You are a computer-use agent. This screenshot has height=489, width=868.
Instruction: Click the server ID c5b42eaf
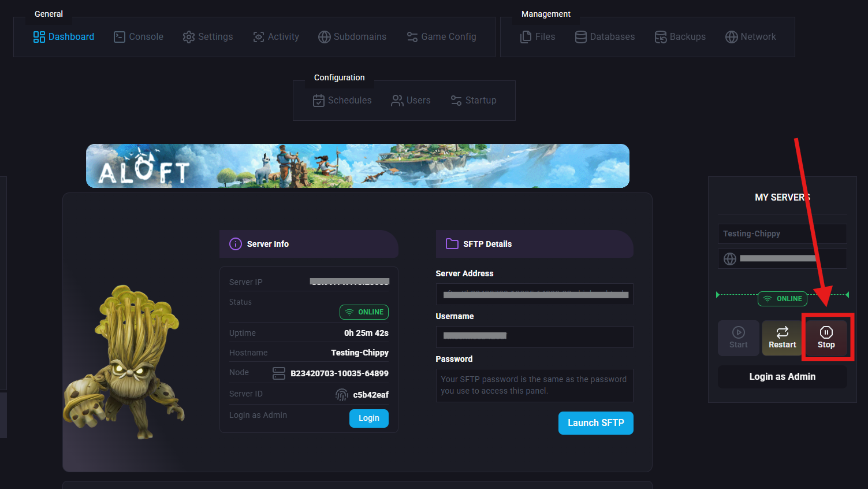click(x=371, y=395)
